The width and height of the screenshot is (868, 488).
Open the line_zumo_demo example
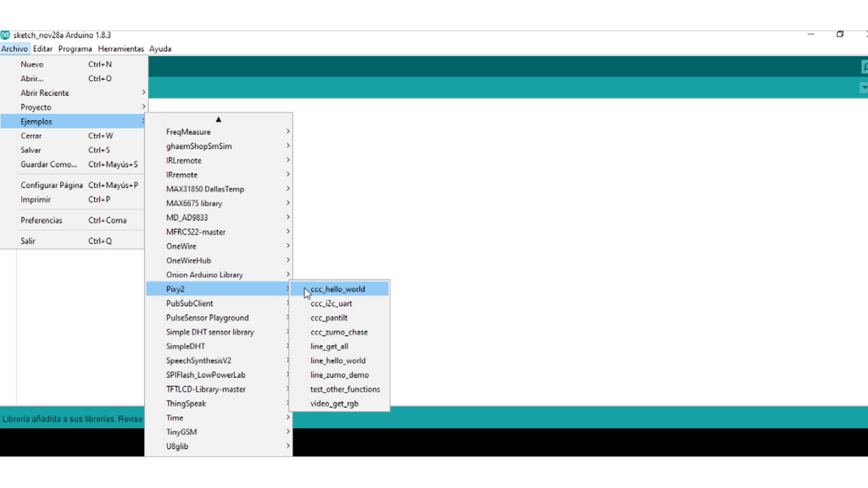click(339, 375)
